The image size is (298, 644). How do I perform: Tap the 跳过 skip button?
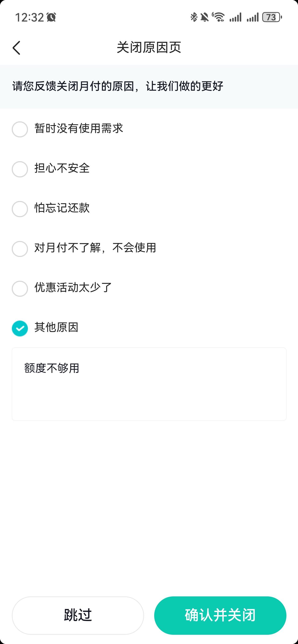[x=78, y=615]
